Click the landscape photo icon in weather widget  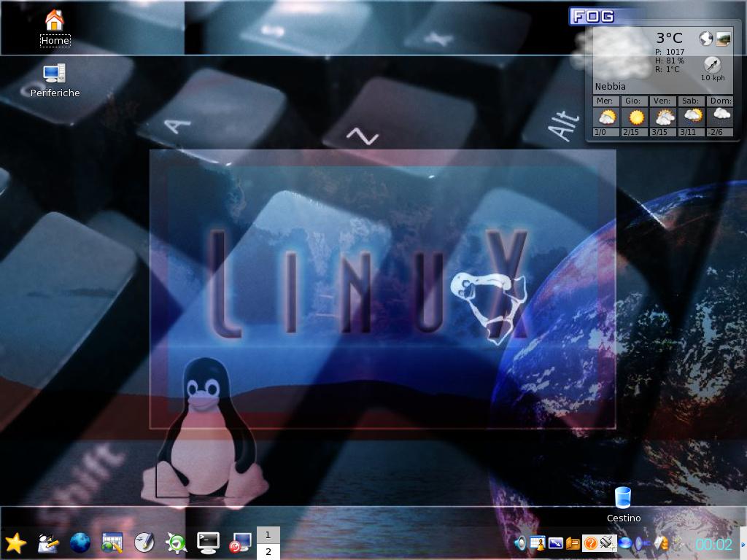[x=723, y=38]
